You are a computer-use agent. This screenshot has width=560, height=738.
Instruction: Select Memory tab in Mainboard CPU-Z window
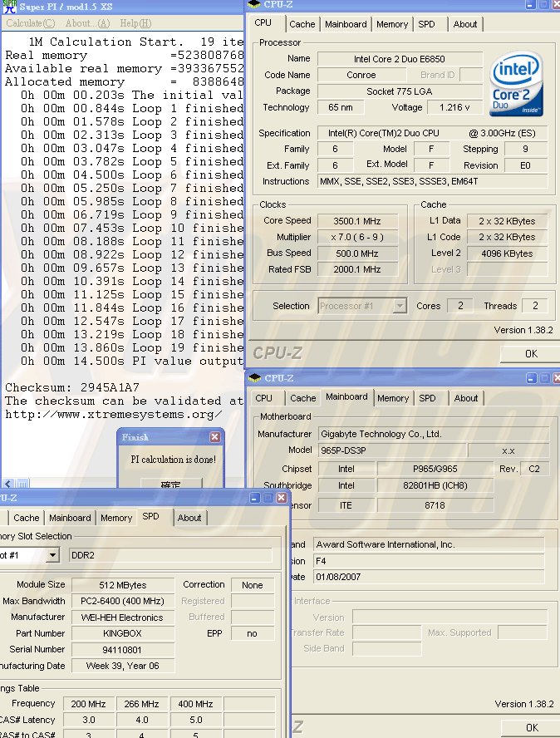click(x=393, y=398)
